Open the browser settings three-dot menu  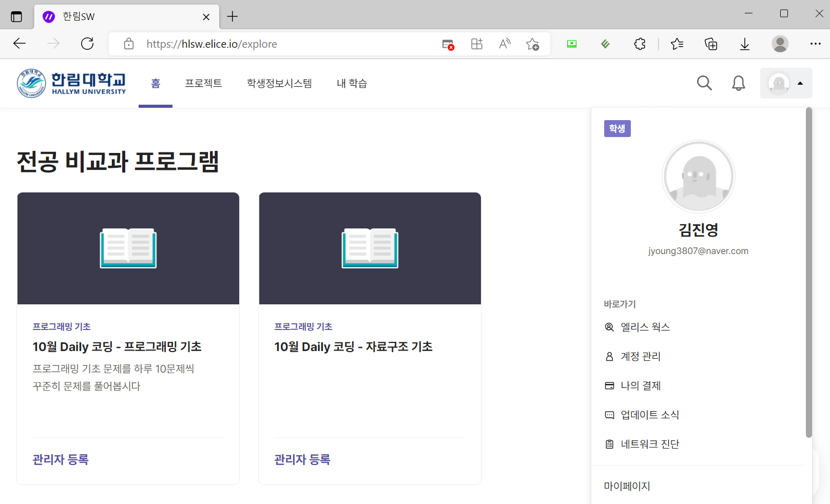[816, 44]
